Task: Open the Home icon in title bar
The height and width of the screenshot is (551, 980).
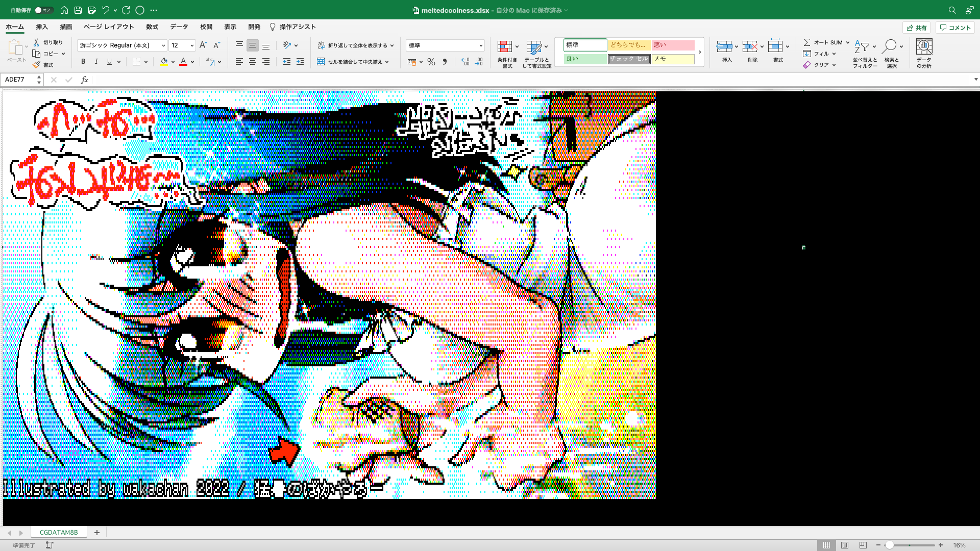Action: tap(64, 10)
